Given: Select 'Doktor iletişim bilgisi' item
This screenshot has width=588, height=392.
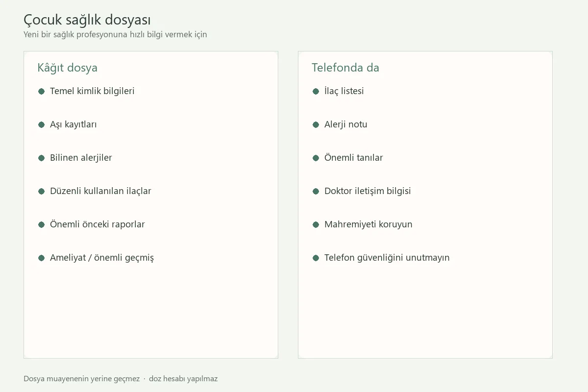Looking at the screenshot, I should point(367,191).
